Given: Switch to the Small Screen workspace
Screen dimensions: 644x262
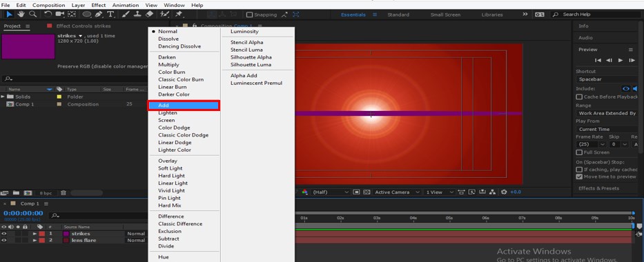Looking at the screenshot, I should [x=445, y=14].
